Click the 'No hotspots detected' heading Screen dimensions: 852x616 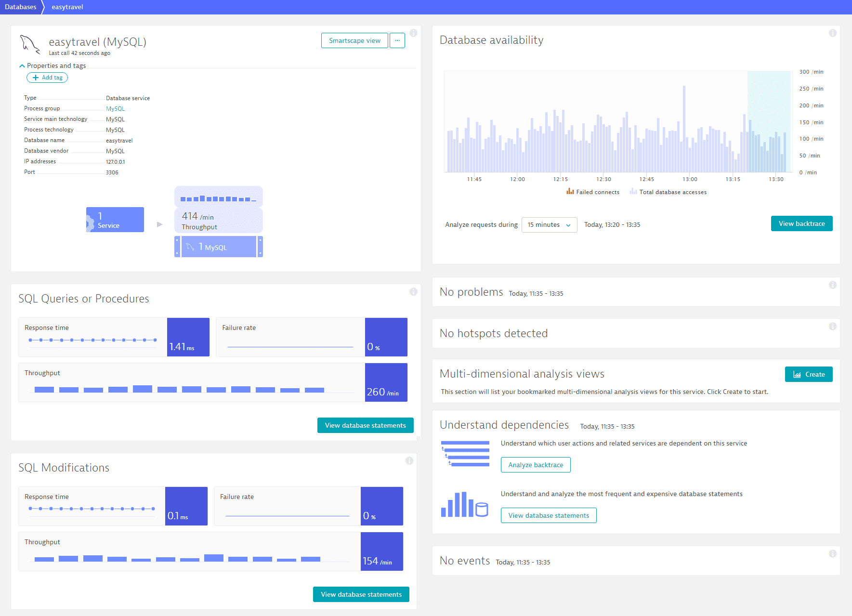494,333
